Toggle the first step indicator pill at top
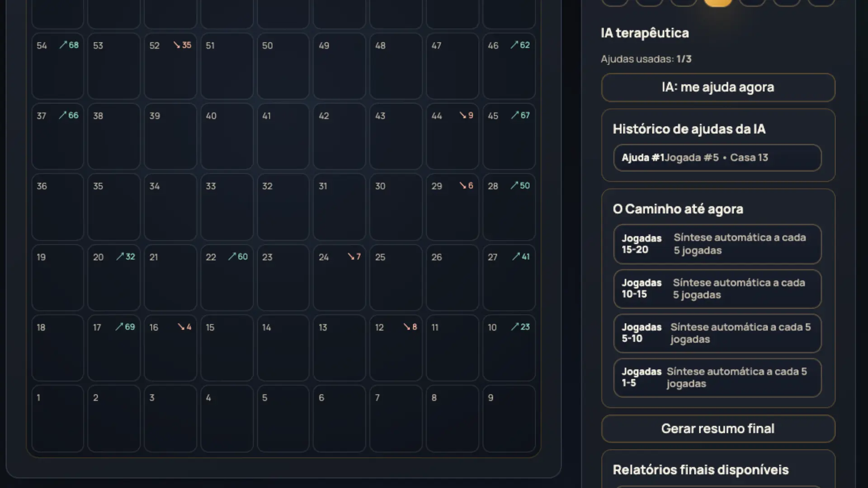The height and width of the screenshot is (488, 868). (615, 2)
